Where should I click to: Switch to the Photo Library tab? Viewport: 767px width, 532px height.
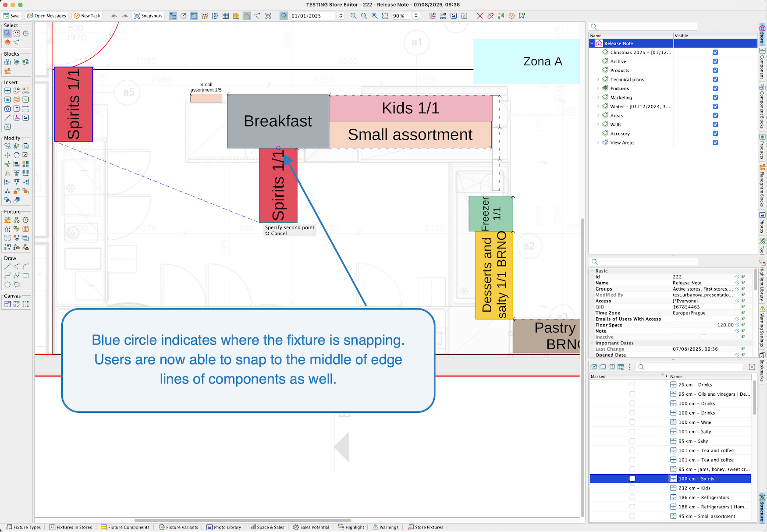(224, 527)
